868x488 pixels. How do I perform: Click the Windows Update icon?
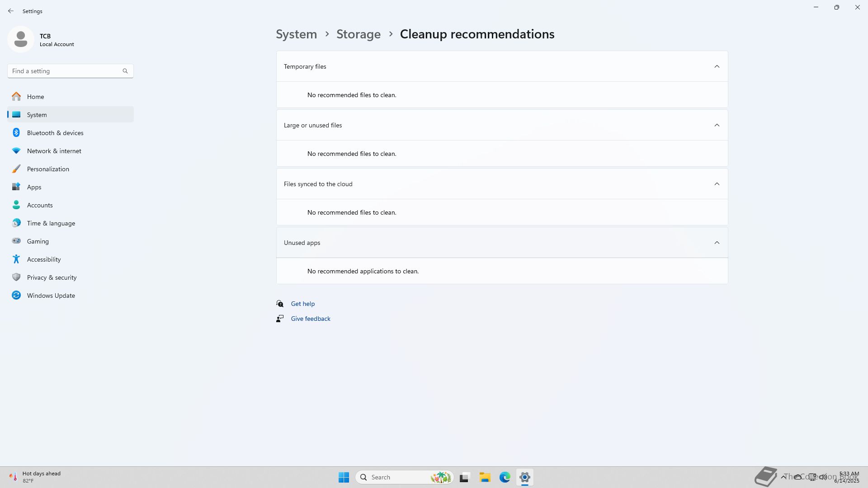pyautogui.click(x=16, y=296)
